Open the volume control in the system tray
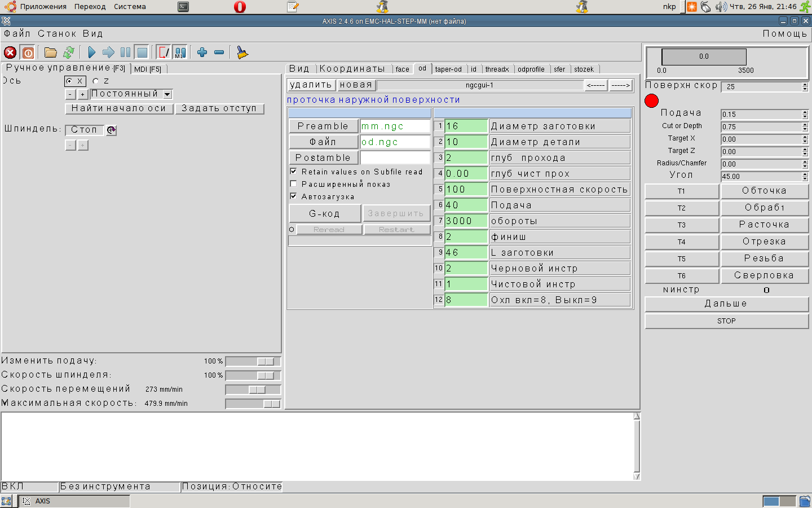Screen dimensions: 812x508 point(721,7)
